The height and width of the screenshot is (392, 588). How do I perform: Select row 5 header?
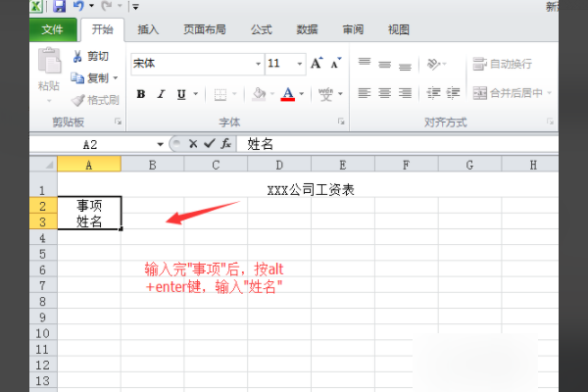tap(43, 254)
